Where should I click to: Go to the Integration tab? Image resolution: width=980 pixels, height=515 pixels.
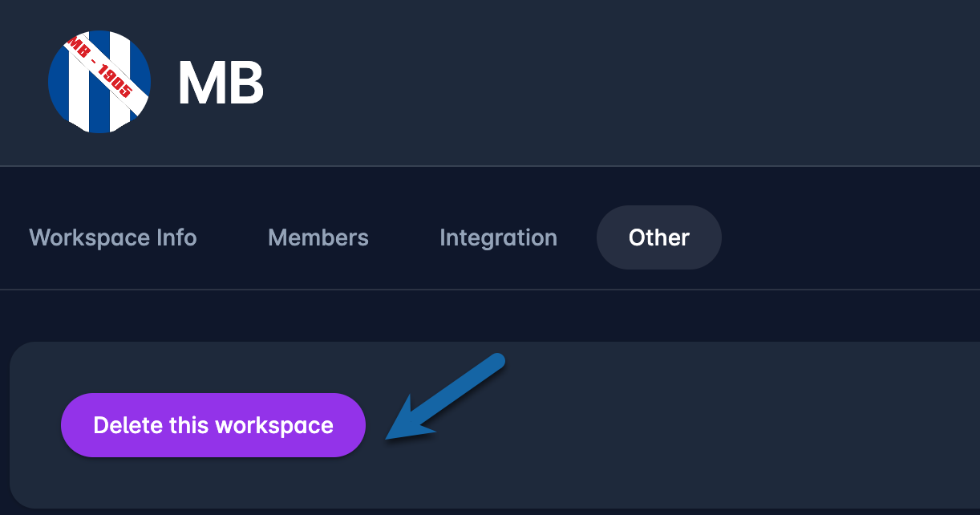click(498, 238)
